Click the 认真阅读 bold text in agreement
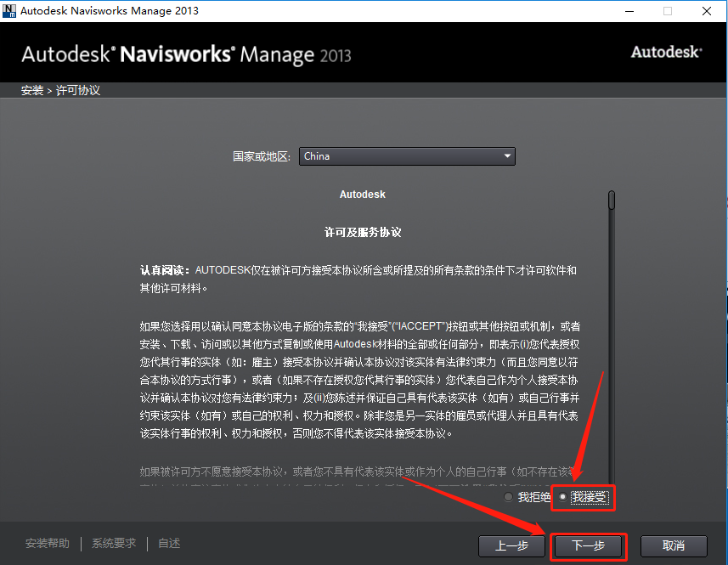Screen dimensions: 728x565 (x=165, y=270)
